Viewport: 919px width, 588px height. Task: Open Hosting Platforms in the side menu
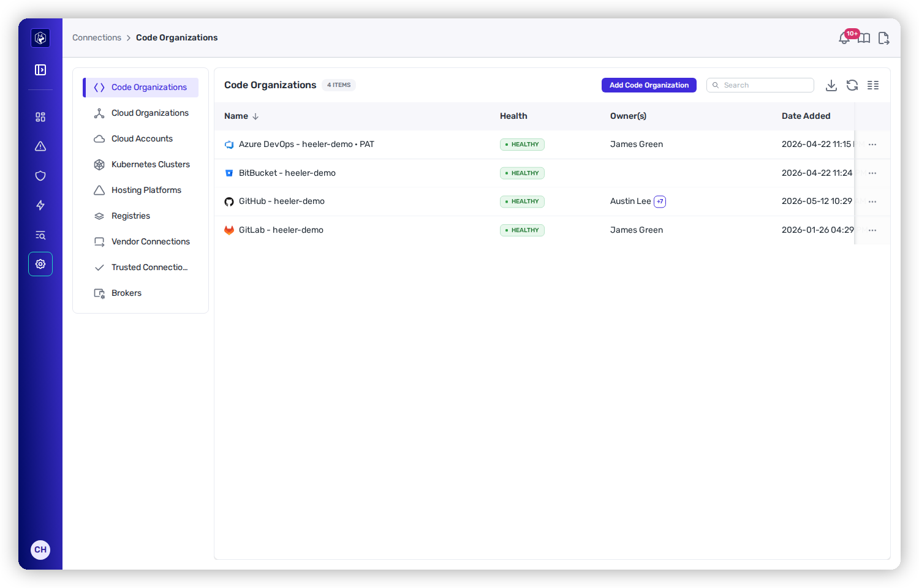click(141, 190)
